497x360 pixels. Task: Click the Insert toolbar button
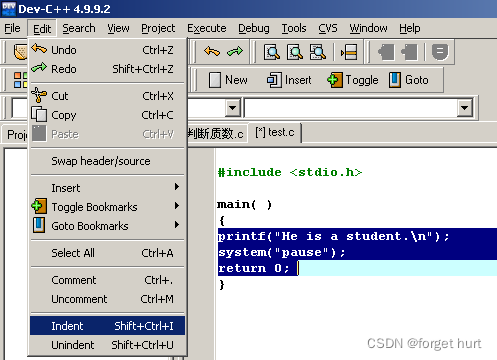tap(289, 80)
